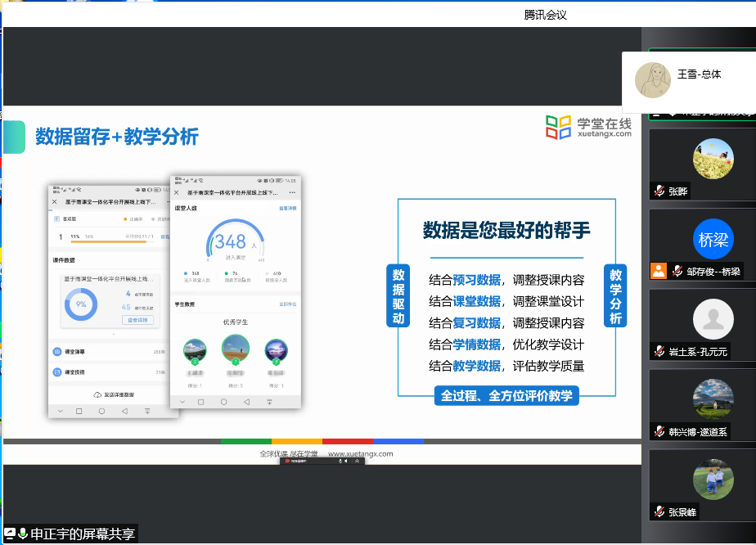The height and width of the screenshot is (545, 756).
Task: Click the 学堂在线 logo on the slide
Action: pos(588,127)
